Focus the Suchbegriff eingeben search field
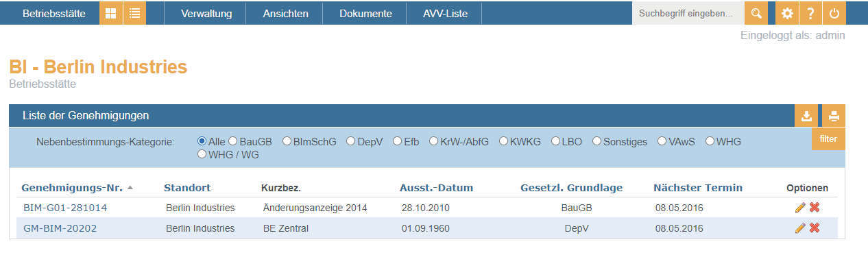 pos(688,13)
